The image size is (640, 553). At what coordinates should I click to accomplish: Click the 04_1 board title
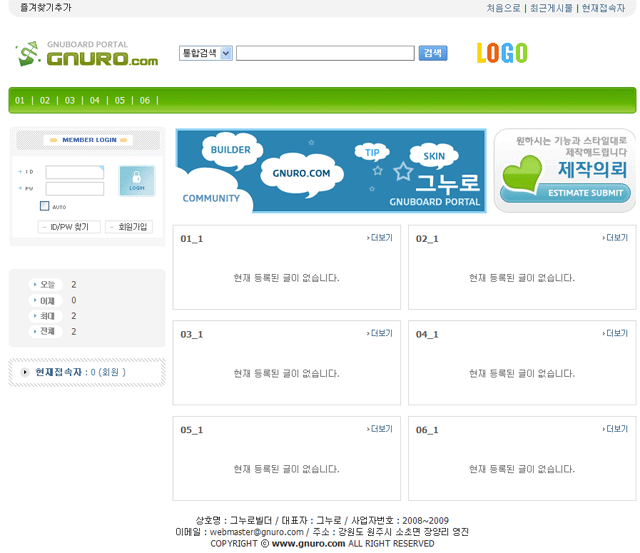tap(427, 335)
